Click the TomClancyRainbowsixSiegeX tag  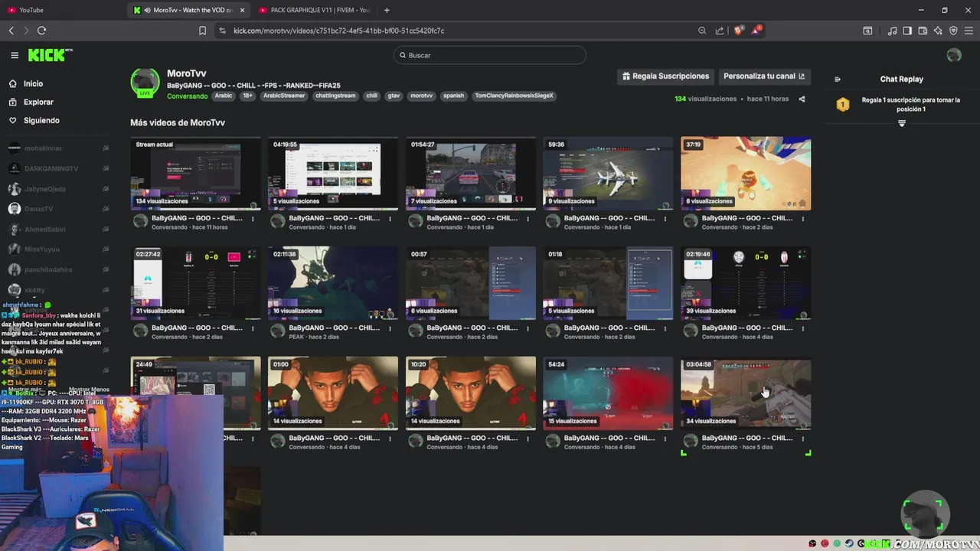pos(514,96)
